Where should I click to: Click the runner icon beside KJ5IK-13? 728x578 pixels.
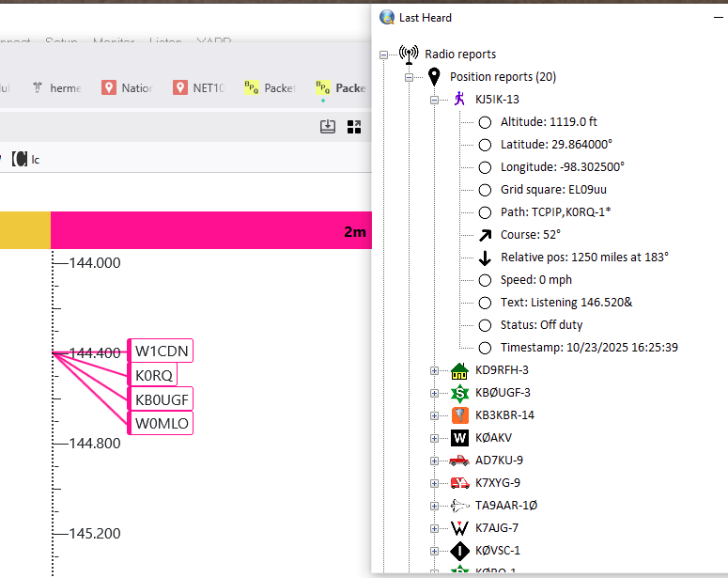459,99
